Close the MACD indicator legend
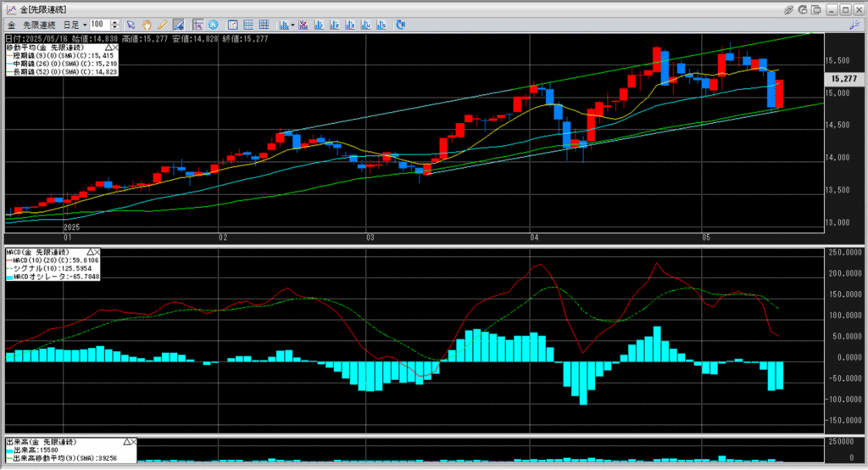Viewport: 868px width, 470px height. tap(97, 252)
